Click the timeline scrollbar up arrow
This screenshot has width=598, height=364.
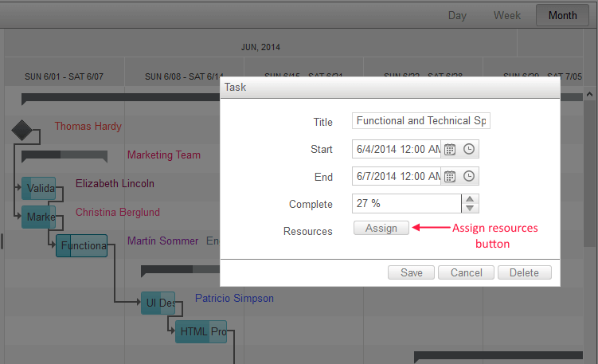coord(589,94)
